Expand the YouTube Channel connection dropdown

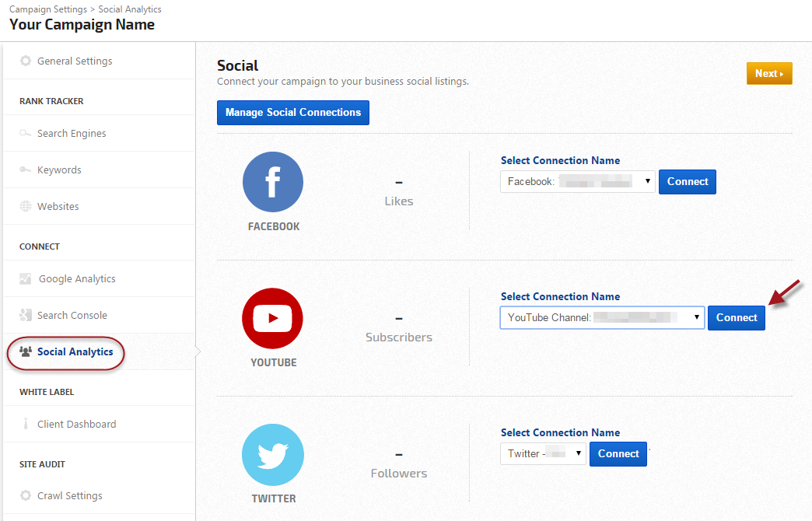(602, 317)
